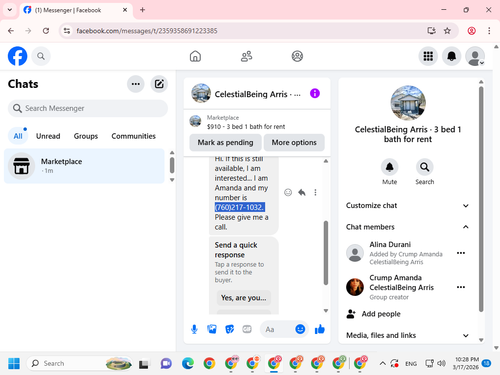Image resolution: width=500 pixels, height=375 pixels.
Task: Send a thumbs up like
Action: pyautogui.click(x=320, y=330)
